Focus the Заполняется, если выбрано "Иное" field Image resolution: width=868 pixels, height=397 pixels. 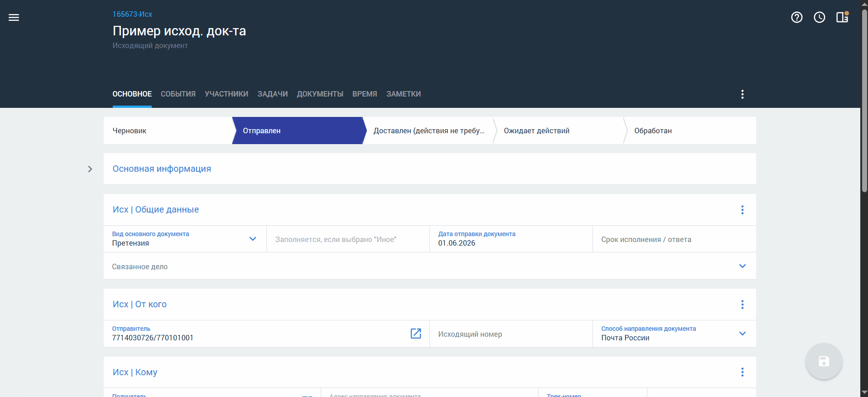(x=348, y=239)
